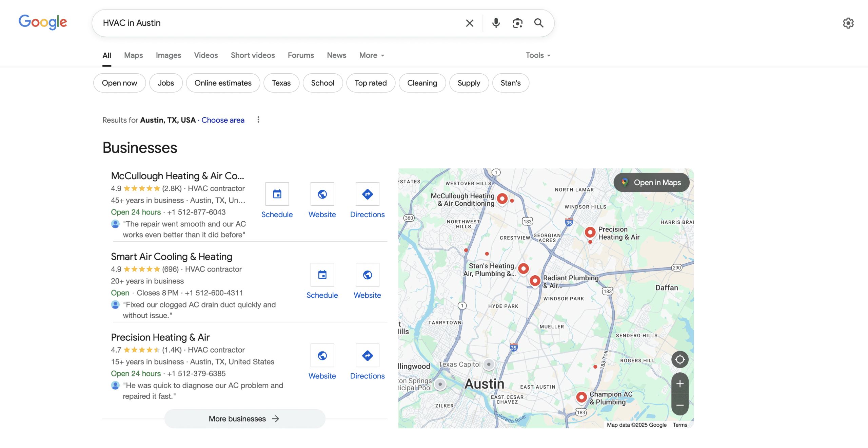Click Precision Heating's Website globe icon
868x448 pixels.
(322, 356)
